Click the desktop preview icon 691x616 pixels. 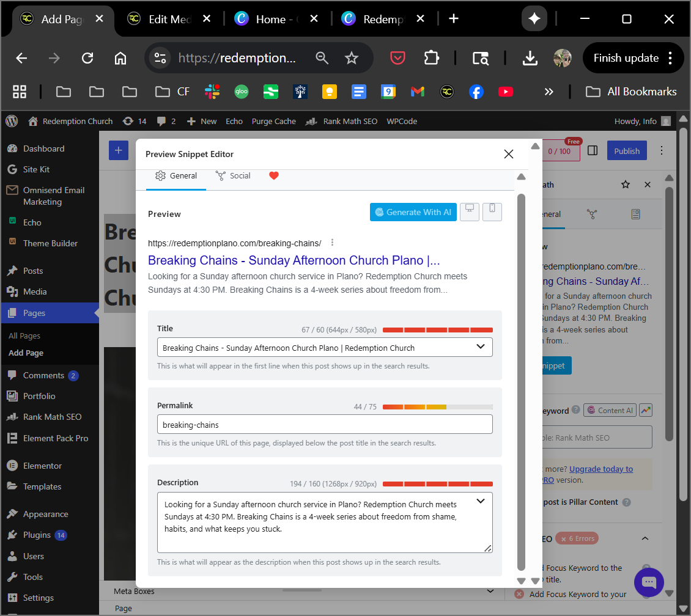coord(470,211)
